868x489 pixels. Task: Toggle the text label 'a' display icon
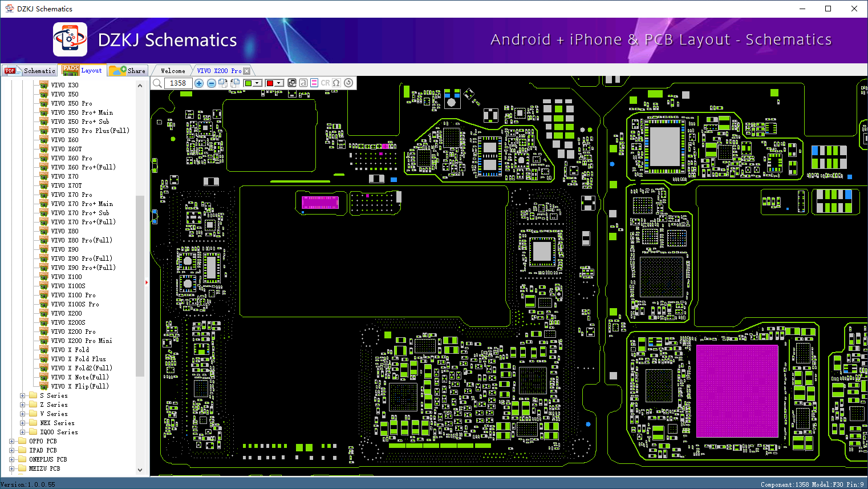303,83
